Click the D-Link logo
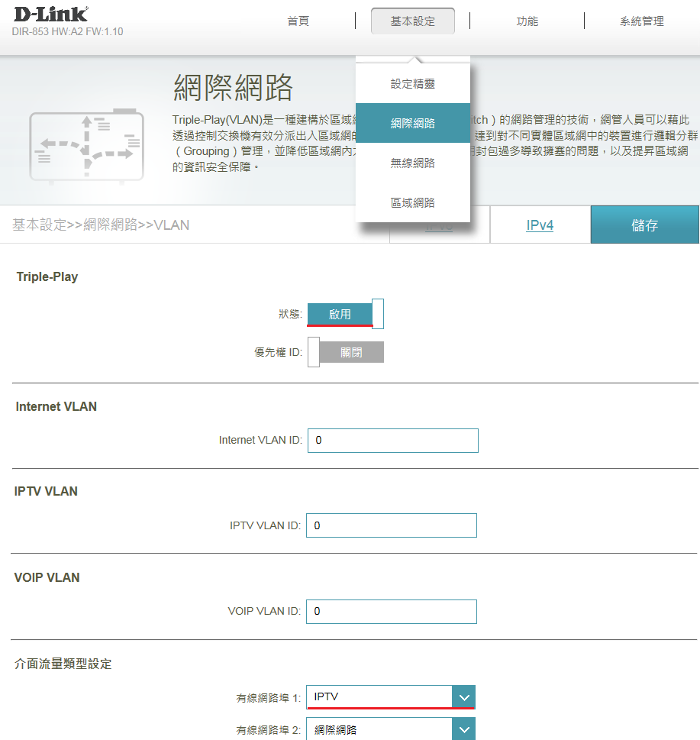The width and height of the screenshot is (700, 740). click(x=50, y=15)
